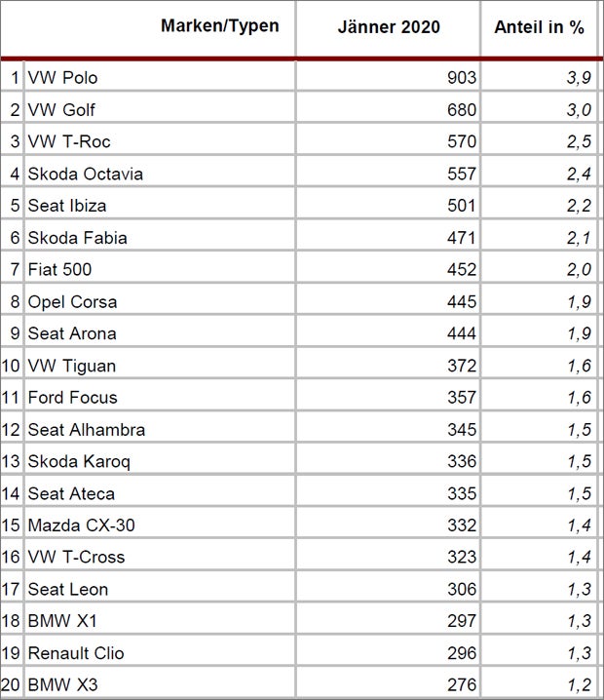Click the rank number 10 cell

(11, 366)
